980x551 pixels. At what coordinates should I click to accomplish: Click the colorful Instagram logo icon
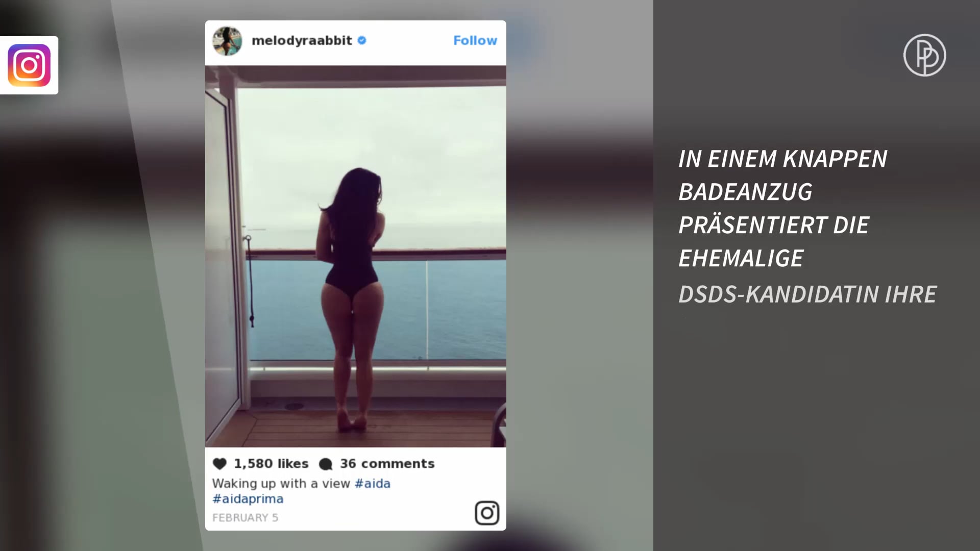click(x=29, y=65)
